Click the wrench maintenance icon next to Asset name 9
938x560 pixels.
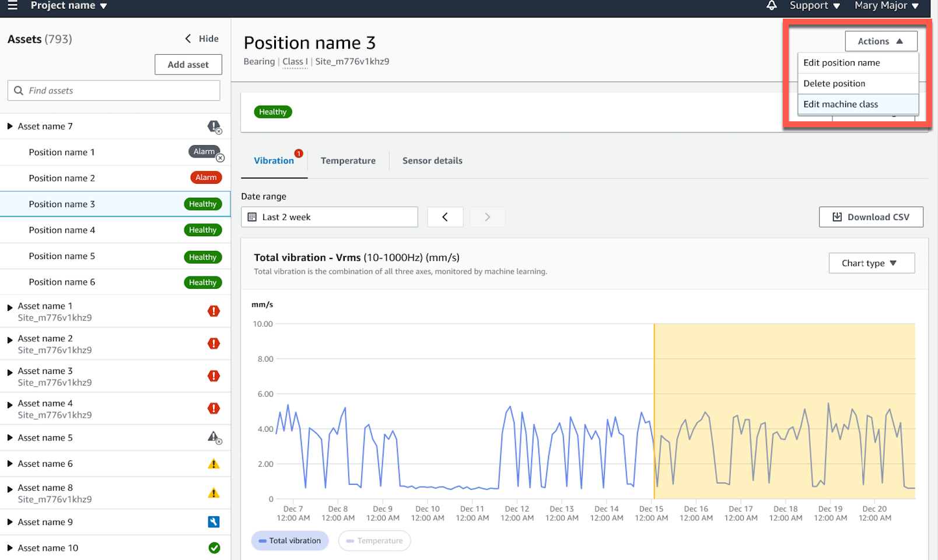tap(213, 522)
